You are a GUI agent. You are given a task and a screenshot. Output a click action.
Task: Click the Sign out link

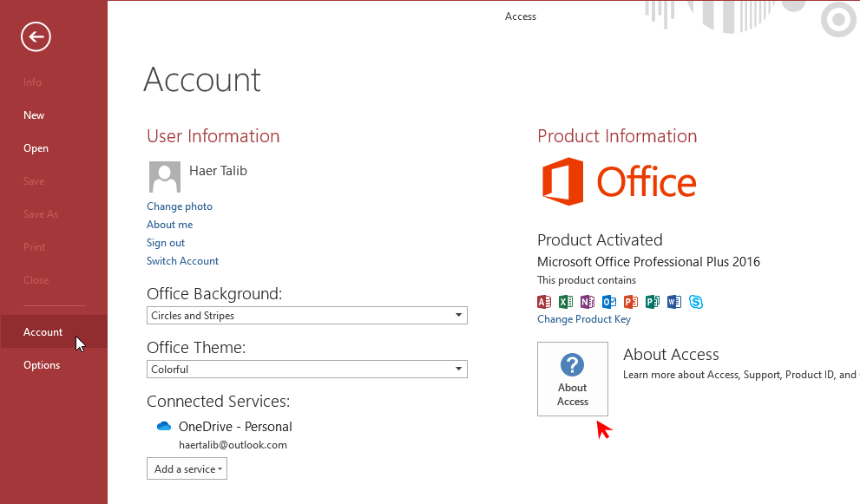[x=166, y=243]
